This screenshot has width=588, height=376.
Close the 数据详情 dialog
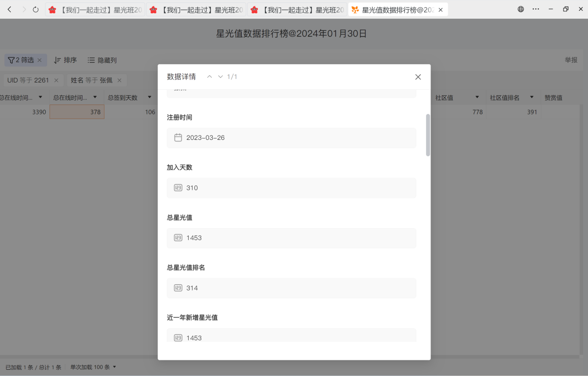point(418,77)
